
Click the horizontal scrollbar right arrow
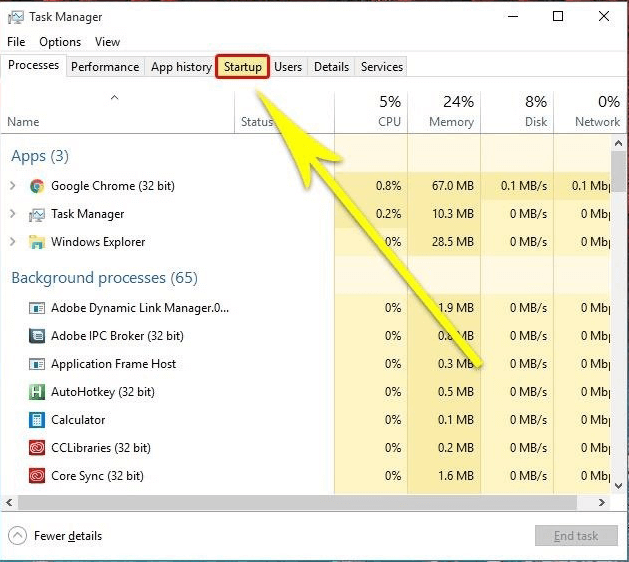[x=601, y=502]
